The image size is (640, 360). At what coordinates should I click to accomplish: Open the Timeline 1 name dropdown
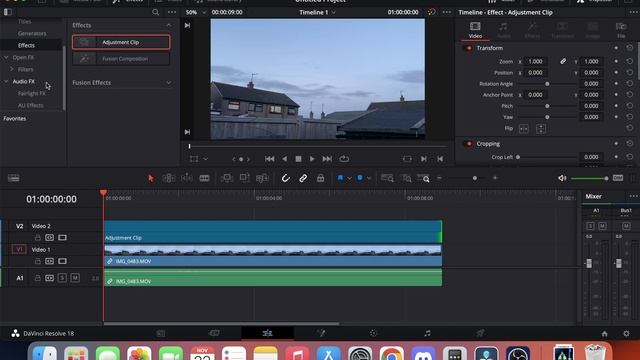coord(318,12)
